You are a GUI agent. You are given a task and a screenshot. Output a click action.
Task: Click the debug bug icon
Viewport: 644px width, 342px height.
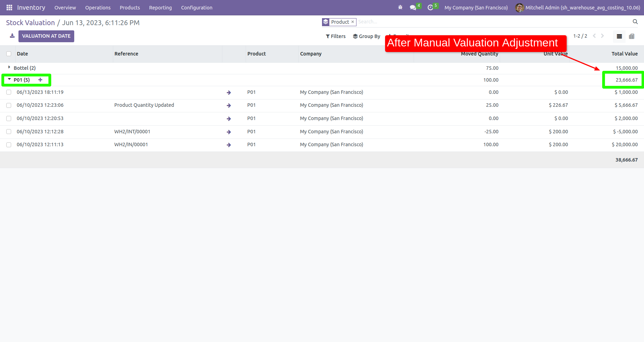coord(400,7)
